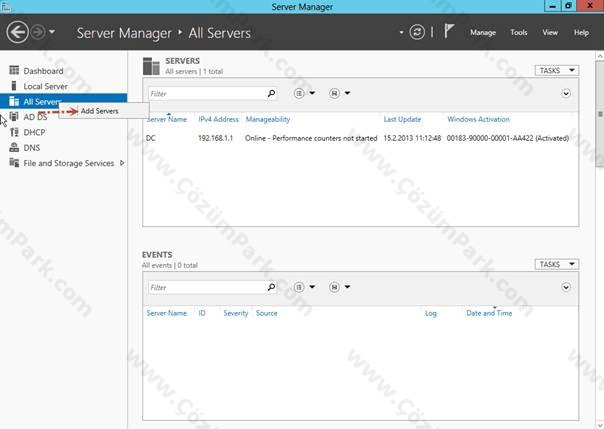Open Servers saved queries dropdown arrow

point(347,93)
